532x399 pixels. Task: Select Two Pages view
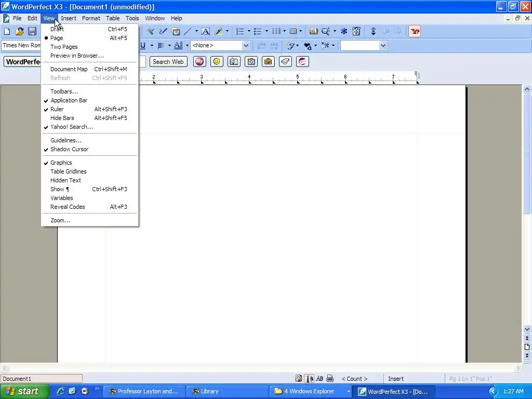coord(90,47)
